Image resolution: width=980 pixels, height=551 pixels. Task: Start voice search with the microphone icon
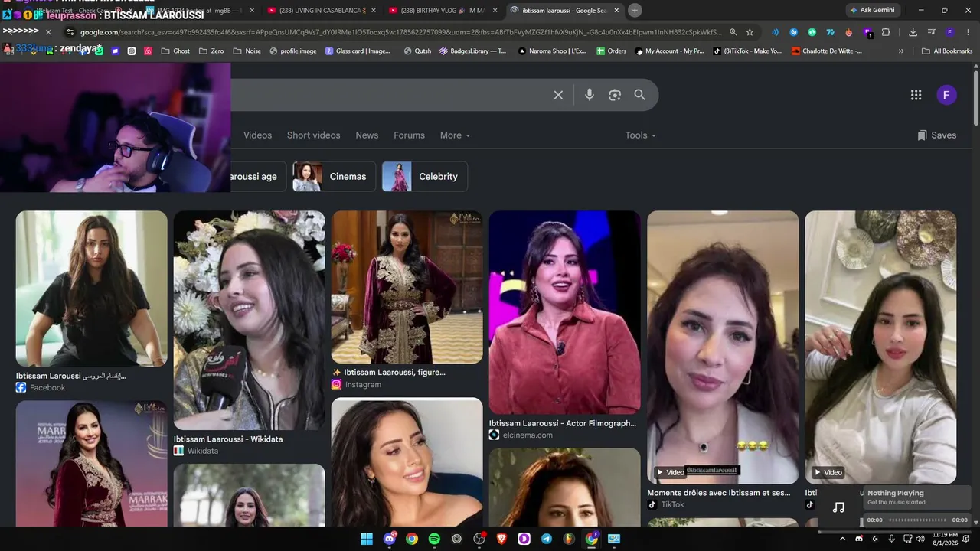tap(590, 95)
